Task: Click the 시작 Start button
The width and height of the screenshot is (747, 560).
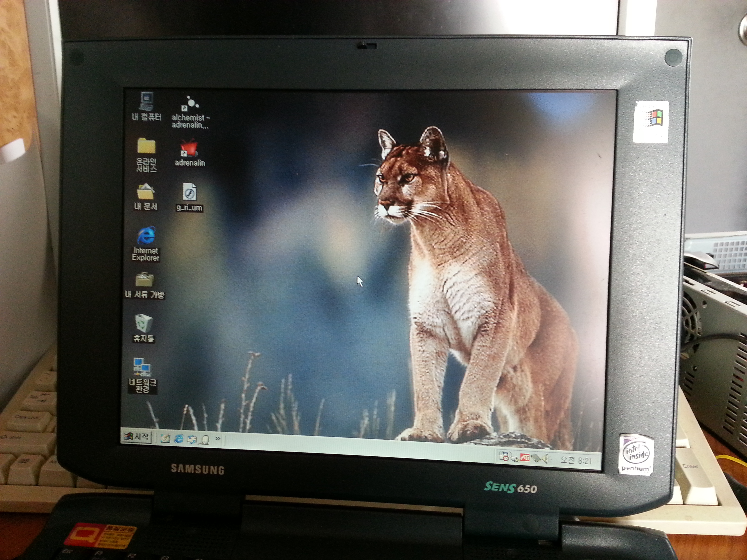Action: pos(137,437)
